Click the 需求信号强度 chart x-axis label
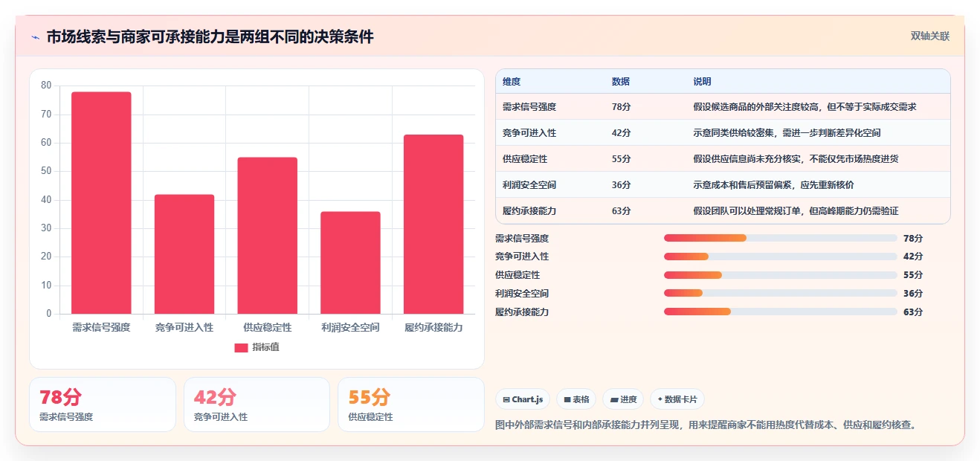The height and width of the screenshot is (461, 980). click(x=101, y=327)
